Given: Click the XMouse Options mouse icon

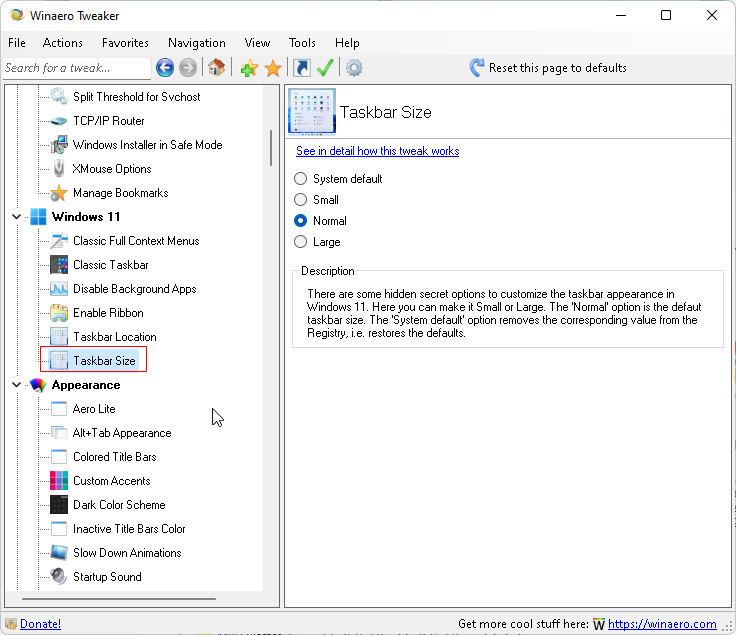Looking at the screenshot, I should coord(59,169).
